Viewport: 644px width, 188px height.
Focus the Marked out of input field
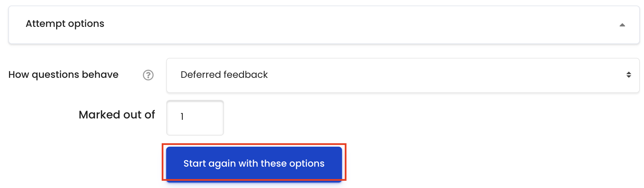(195, 118)
